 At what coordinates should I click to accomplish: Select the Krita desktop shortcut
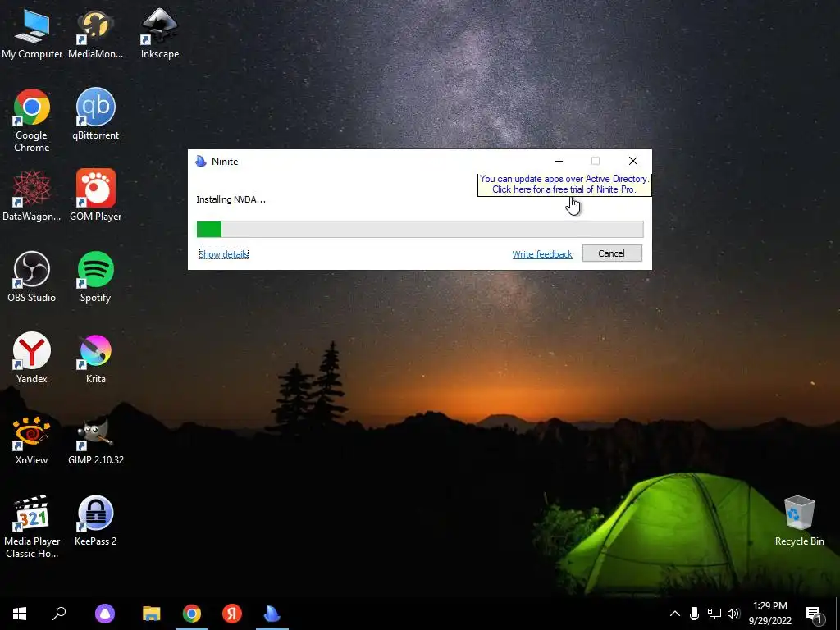tap(95, 358)
